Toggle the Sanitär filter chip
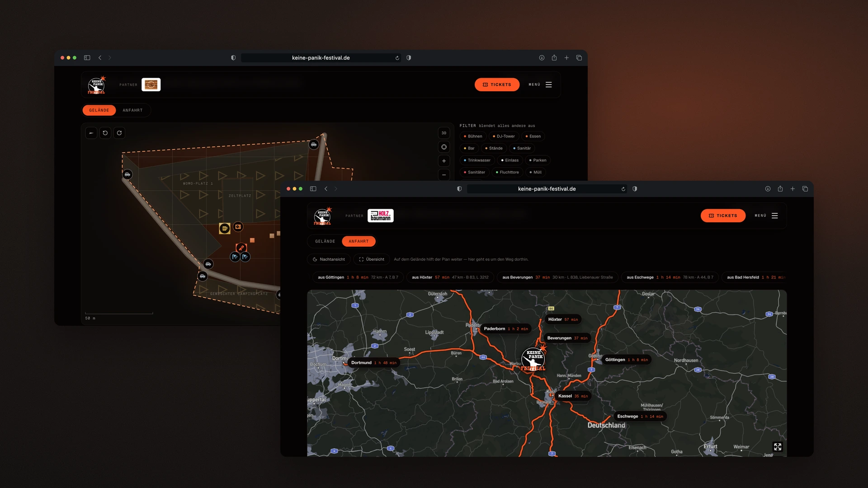The image size is (868, 488). tap(522, 148)
